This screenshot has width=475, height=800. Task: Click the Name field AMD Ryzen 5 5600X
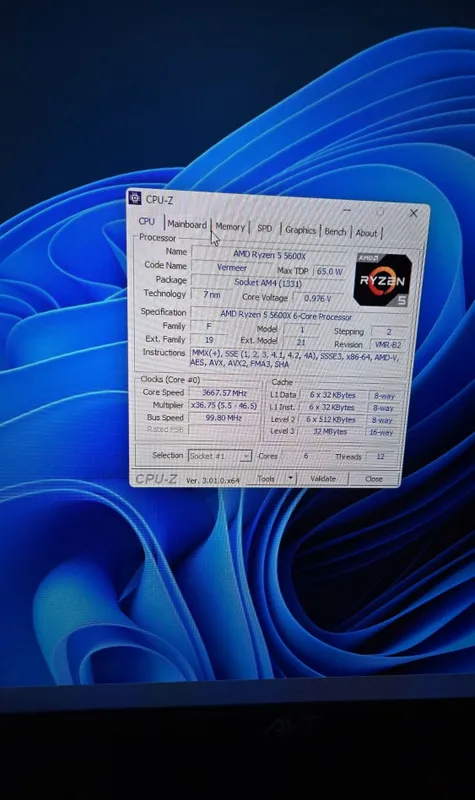(269, 254)
